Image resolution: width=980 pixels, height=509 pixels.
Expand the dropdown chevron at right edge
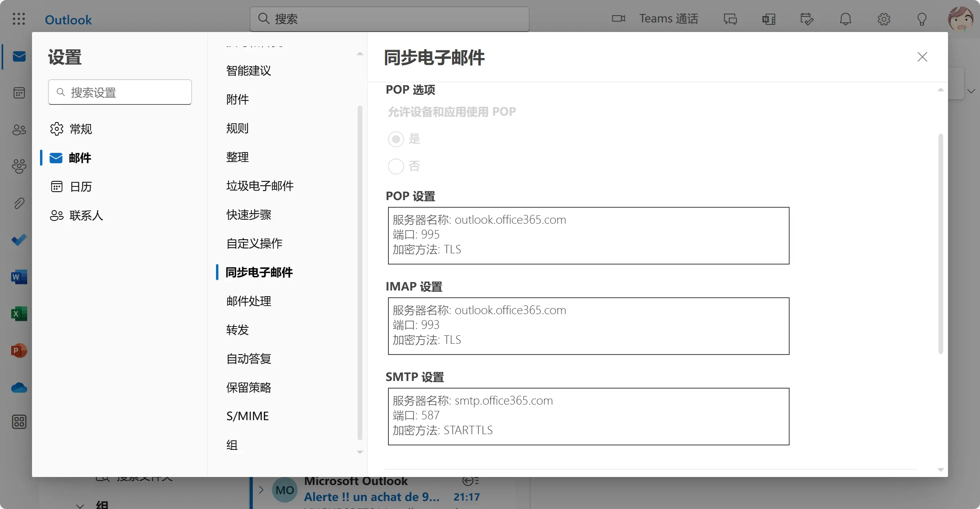(971, 91)
